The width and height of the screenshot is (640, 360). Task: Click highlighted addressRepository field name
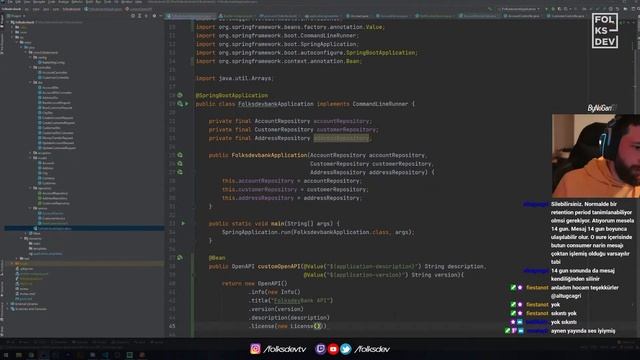pos(341,138)
